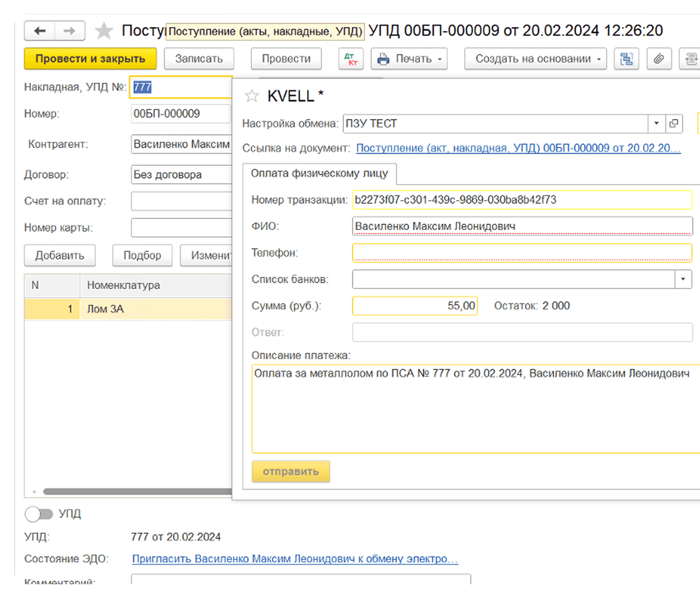
Task: Show the Дт/Кт accounting entries
Action: click(351, 59)
